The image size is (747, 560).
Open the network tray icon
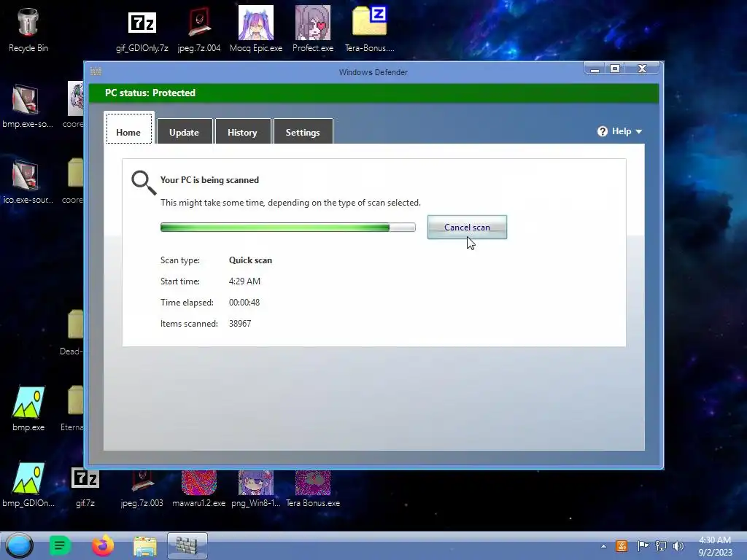point(661,546)
